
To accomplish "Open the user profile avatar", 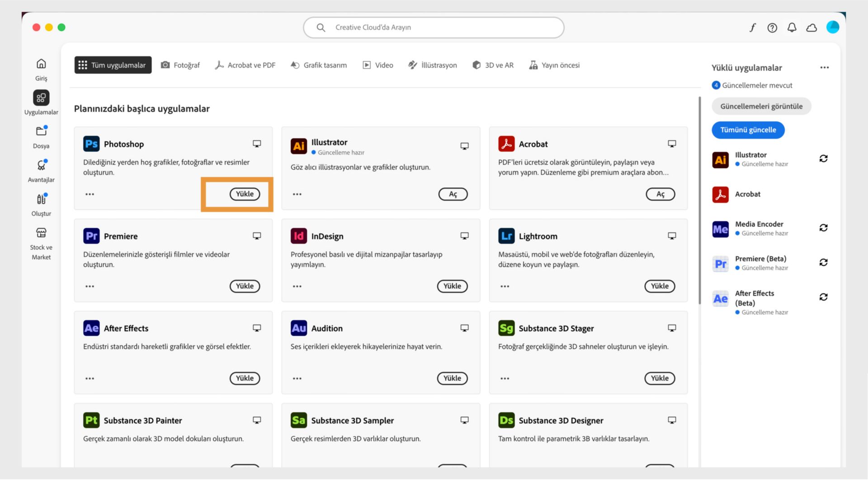I will coord(833,27).
